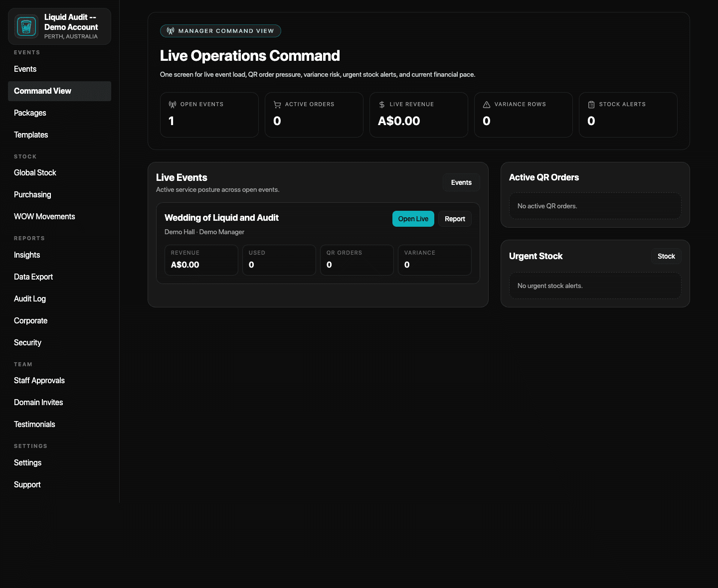Click Report button for Wedding event
This screenshot has height=588, width=718.
click(455, 219)
